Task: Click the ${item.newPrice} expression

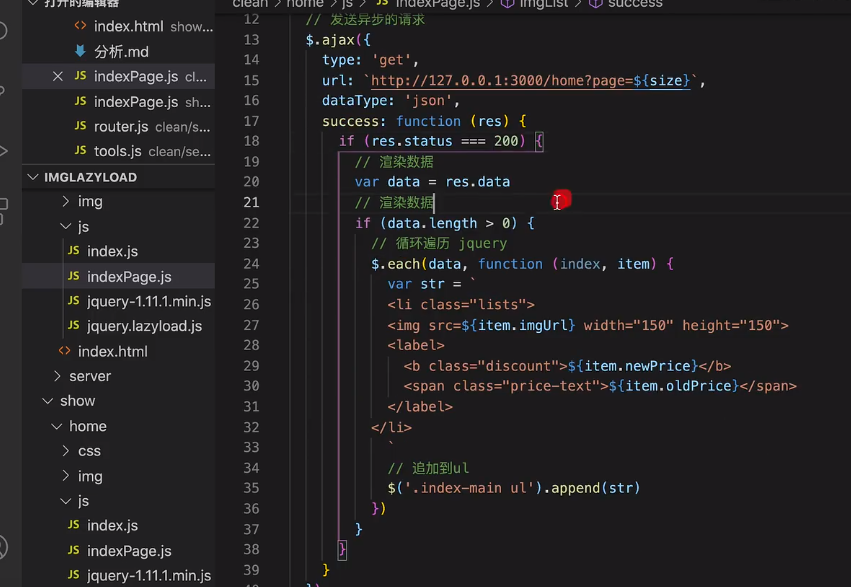Action: coord(633,366)
